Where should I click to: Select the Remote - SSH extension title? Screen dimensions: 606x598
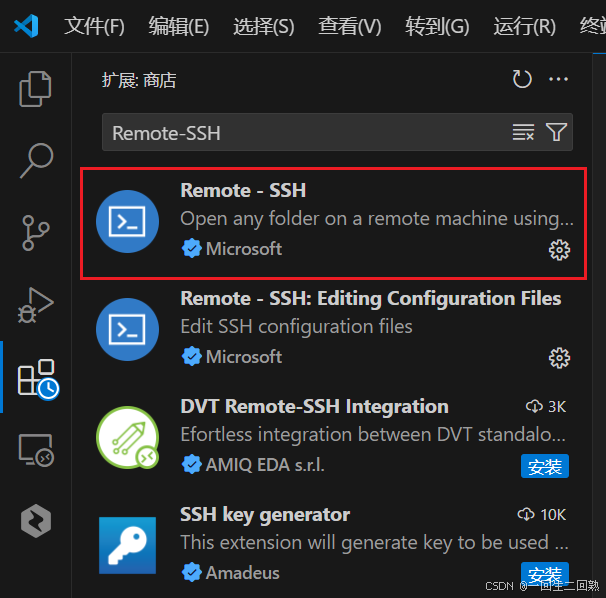(243, 190)
